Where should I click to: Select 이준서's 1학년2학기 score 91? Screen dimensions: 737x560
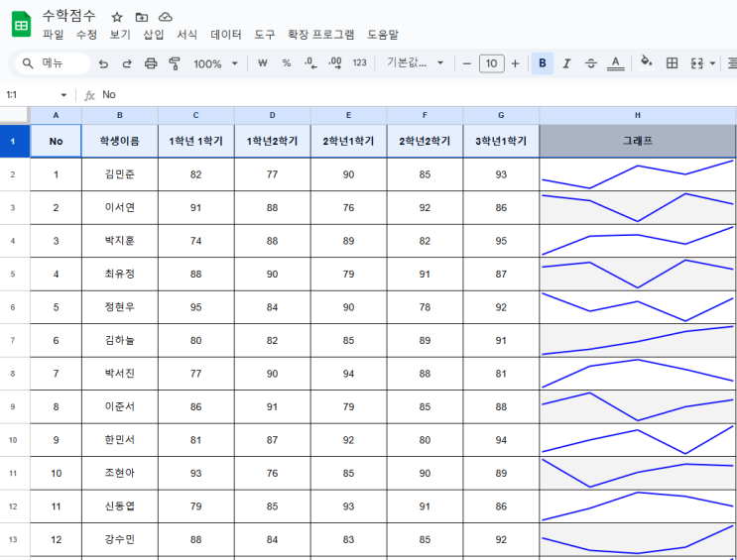click(x=272, y=406)
